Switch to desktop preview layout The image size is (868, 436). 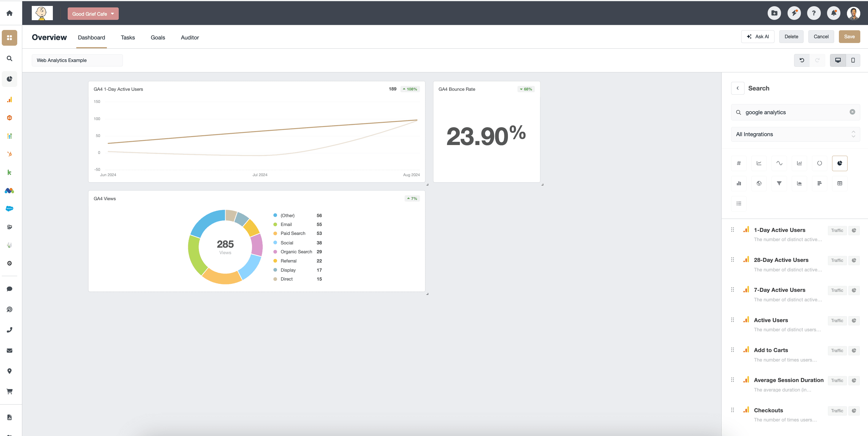[x=838, y=60]
